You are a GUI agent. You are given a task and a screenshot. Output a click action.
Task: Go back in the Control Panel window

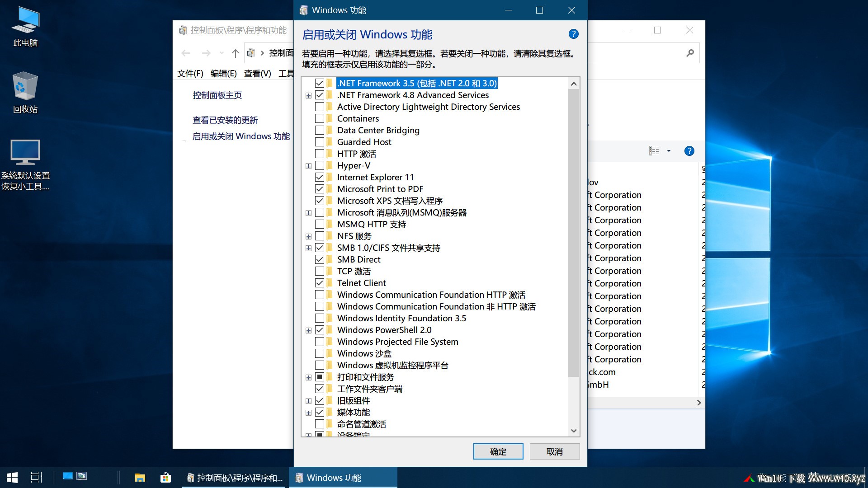click(x=185, y=53)
